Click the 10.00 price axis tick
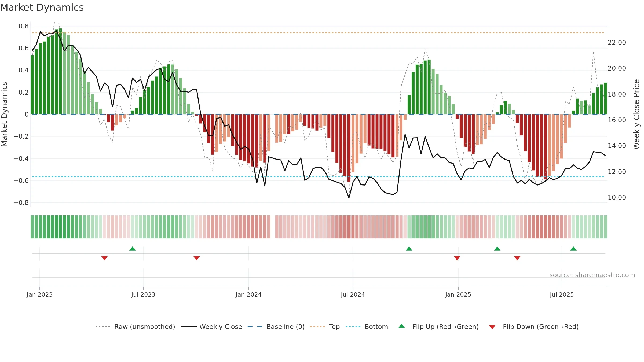The image size is (644, 362). point(617,198)
